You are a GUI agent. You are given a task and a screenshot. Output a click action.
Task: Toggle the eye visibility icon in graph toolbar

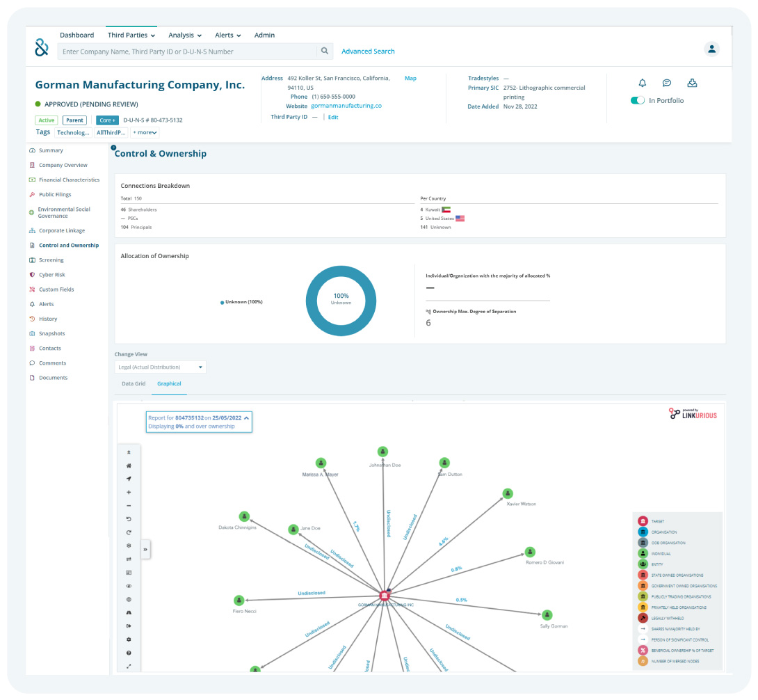(129, 586)
